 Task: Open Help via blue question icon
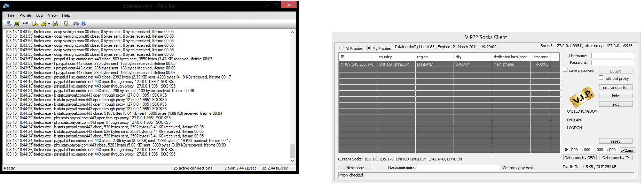[x=84, y=23]
